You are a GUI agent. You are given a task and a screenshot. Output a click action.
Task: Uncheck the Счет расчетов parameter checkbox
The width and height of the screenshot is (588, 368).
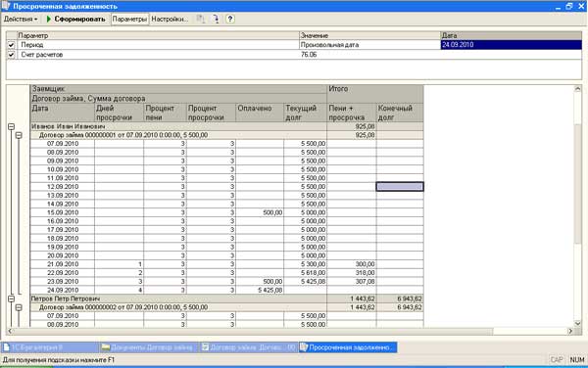click(11, 55)
